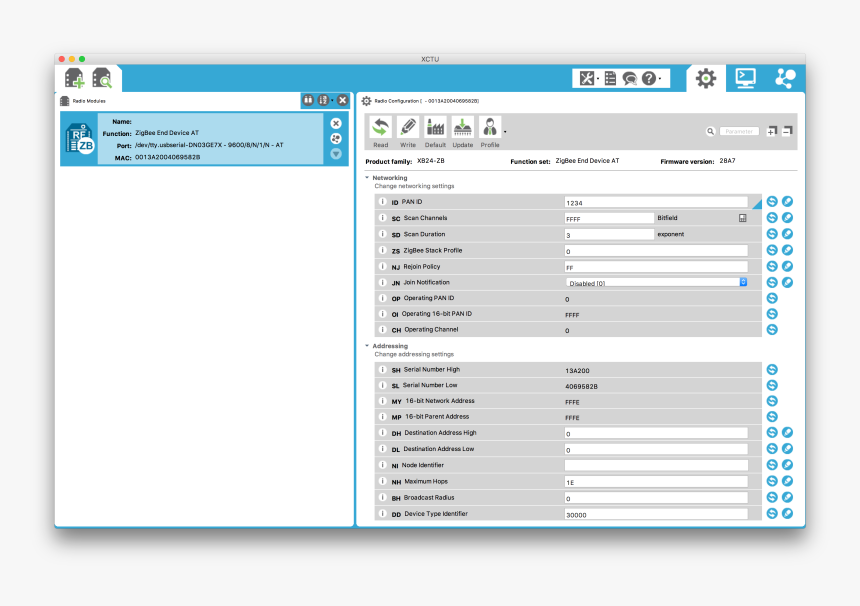Remove all modules X in list header
Image resolution: width=860 pixels, height=606 pixels.
click(x=343, y=100)
